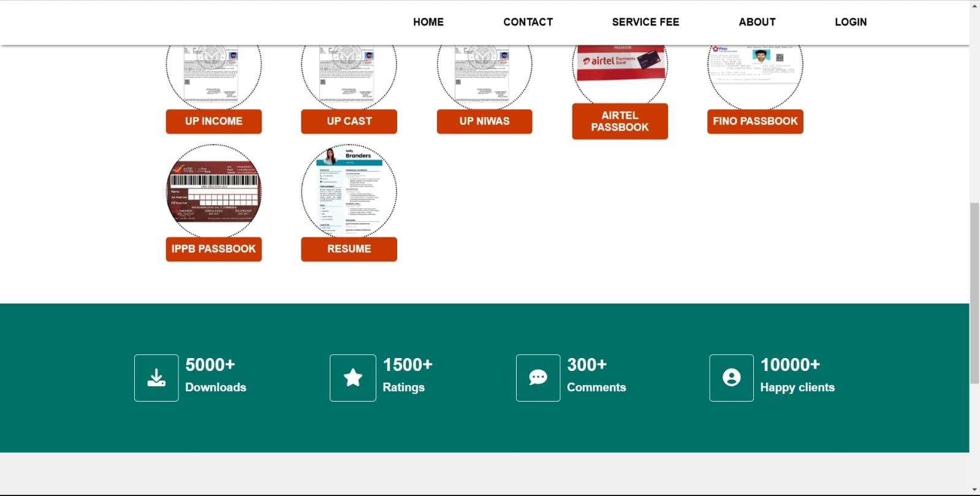
Task: Open the HOME menu item
Action: click(428, 22)
